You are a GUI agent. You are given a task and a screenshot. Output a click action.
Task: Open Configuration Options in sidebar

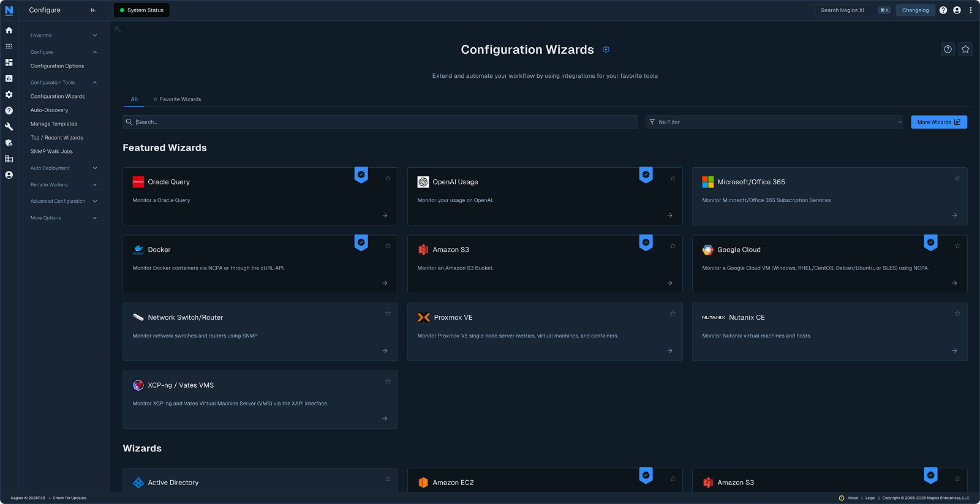pyautogui.click(x=58, y=66)
